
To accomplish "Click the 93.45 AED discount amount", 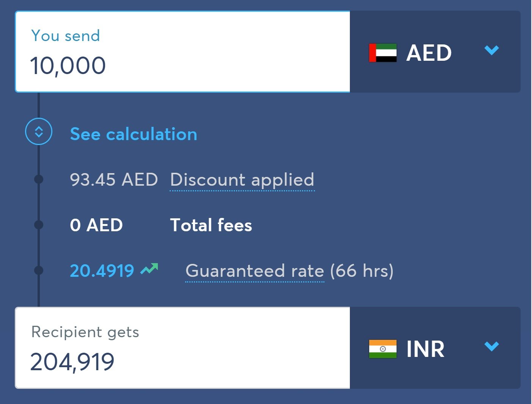I will coord(114,180).
